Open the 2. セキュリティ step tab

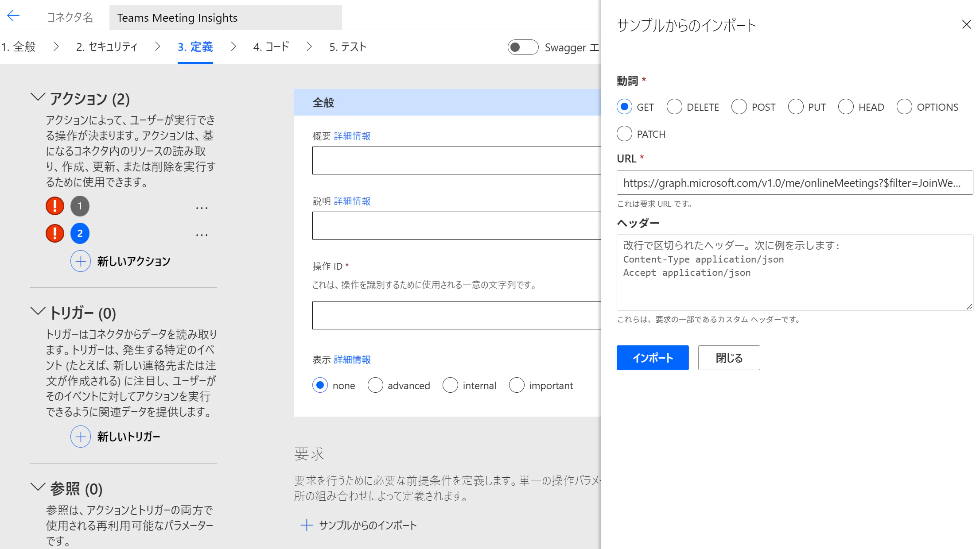pos(107,46)
